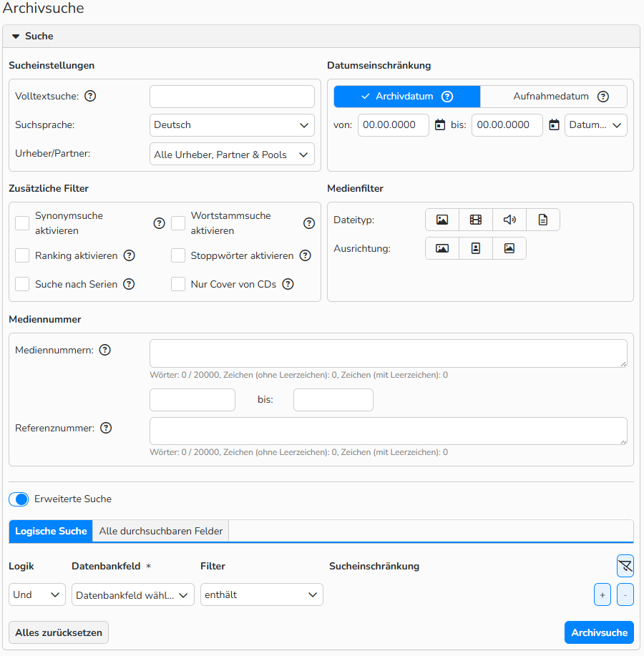Filter file type by audio

[x=509, y=220]
